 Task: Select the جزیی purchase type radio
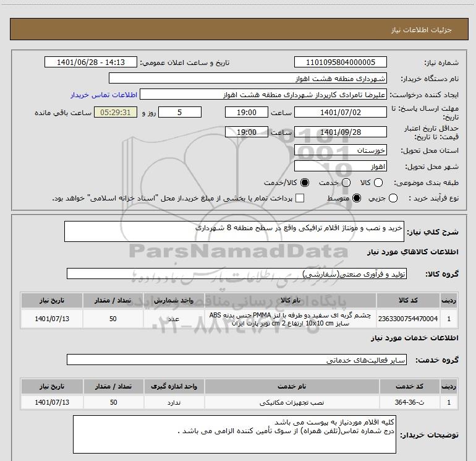tap(393, 198)
